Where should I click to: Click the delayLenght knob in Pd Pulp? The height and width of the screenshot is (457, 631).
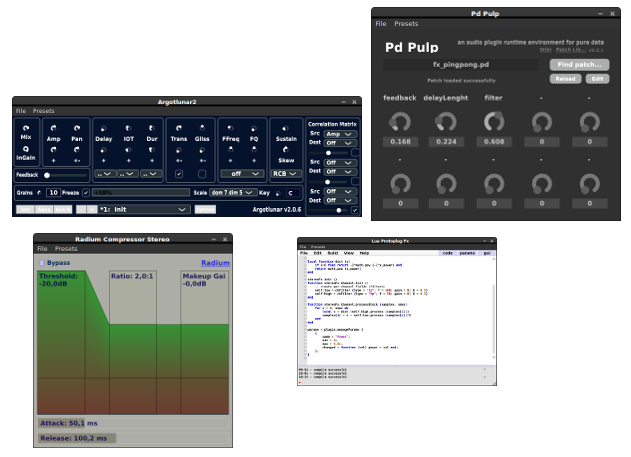click(x=447, y=122)
